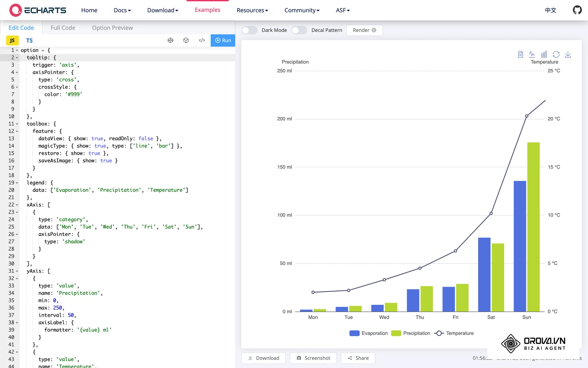
Task: Open chart Data View toolbox icon
Action: (x=520, y=54)
